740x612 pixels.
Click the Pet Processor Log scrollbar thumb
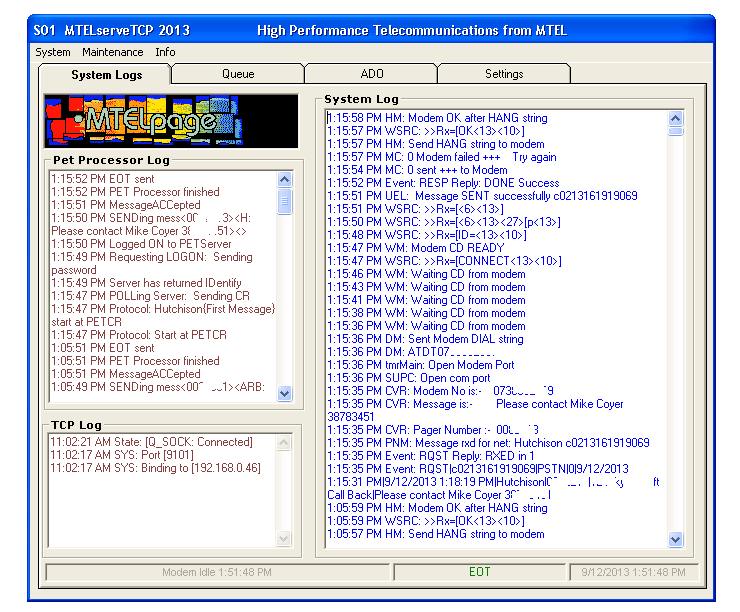[x=285, y=201]
